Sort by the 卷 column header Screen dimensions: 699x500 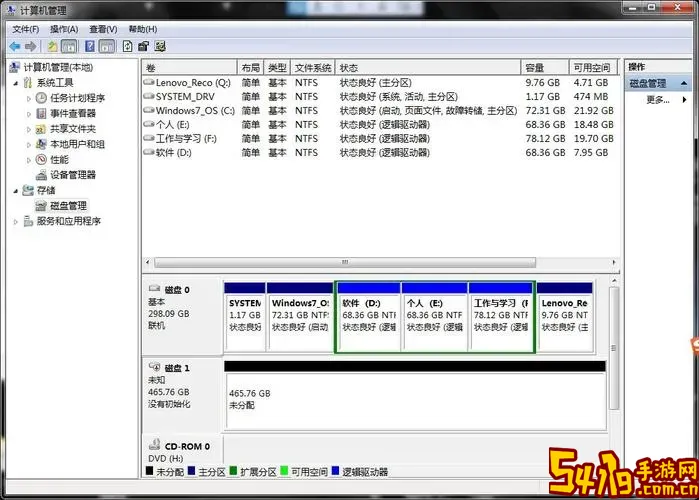click(x=189, y=68)
